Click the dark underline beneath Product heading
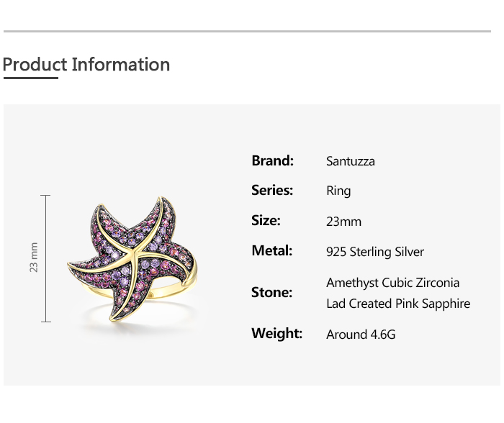Screen dimensions: 504x423 click(30, 78)
